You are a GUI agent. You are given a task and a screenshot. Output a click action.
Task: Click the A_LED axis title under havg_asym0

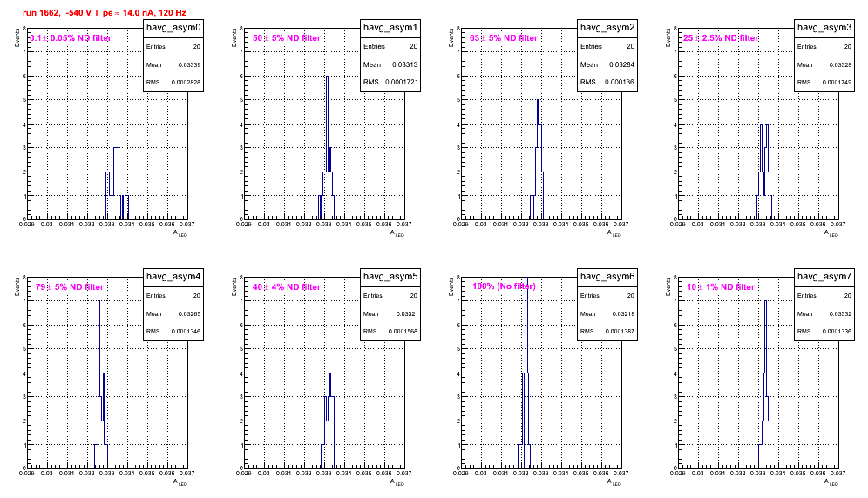180,233
